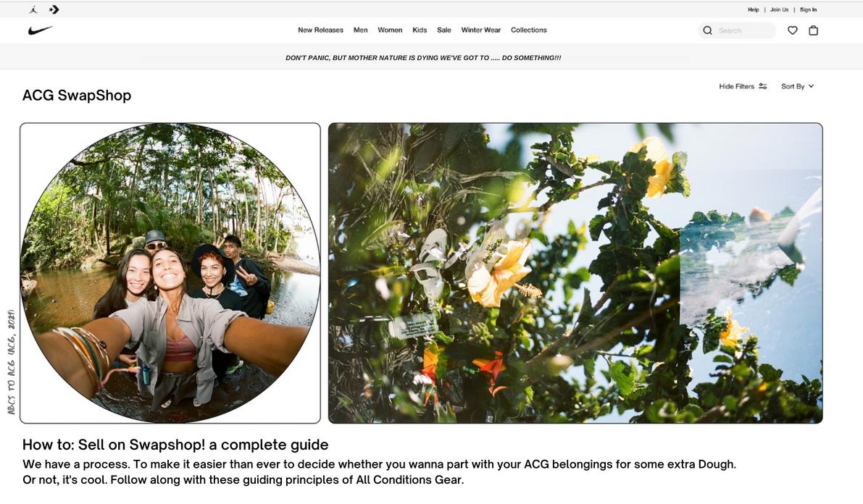The image size is (863, 504).
Task: Open the circular group selfie image
Action: tap(170, 273)
